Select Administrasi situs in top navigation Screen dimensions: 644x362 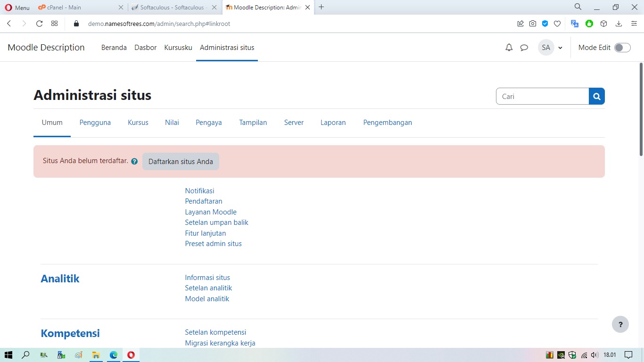coord(227,48)
